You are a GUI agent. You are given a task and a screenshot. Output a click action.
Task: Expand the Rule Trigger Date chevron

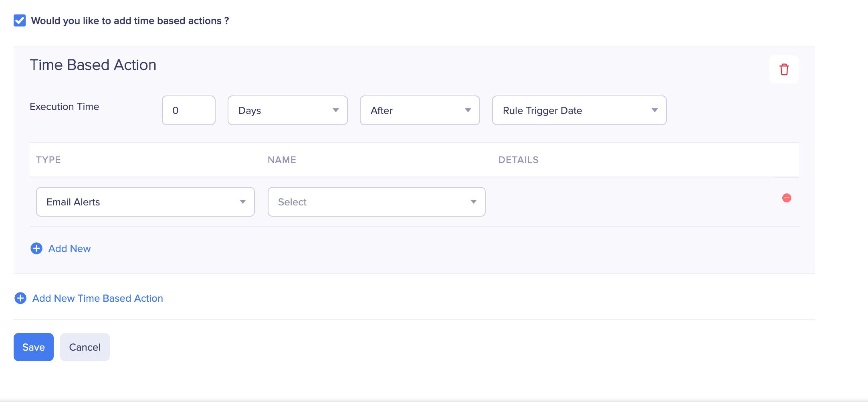coord(654,110)
